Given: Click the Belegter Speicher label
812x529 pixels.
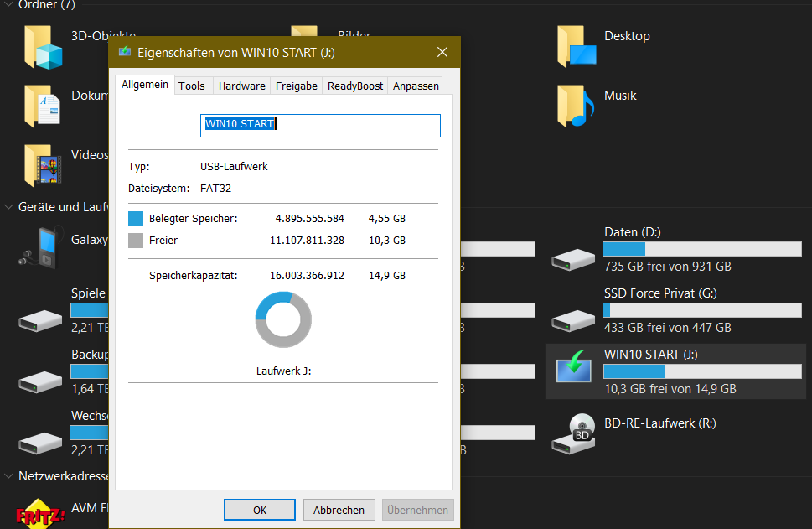Looking at the screenshot, I should tap(194, 219).
